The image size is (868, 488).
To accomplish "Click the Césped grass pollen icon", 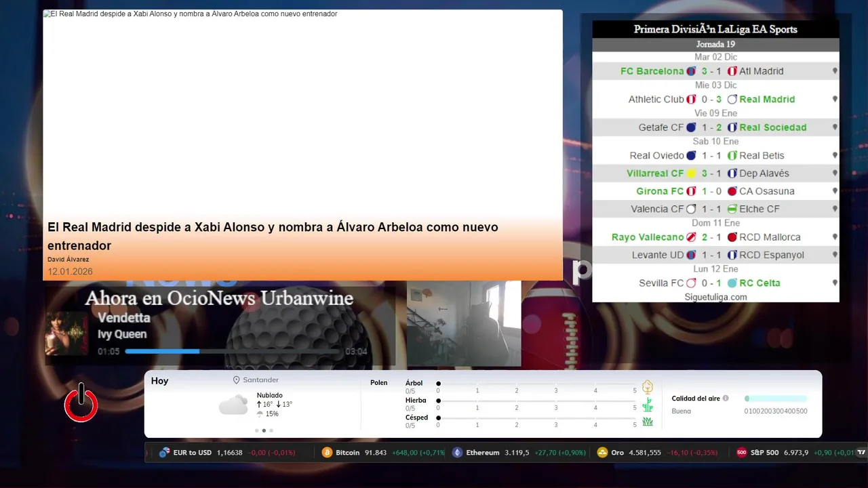I will [648, 422].
